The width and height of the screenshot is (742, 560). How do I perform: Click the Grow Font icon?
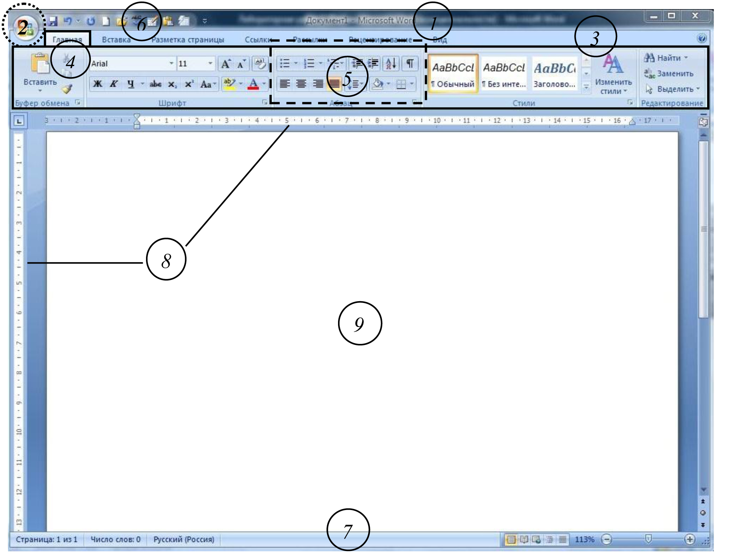click(226, 64)
